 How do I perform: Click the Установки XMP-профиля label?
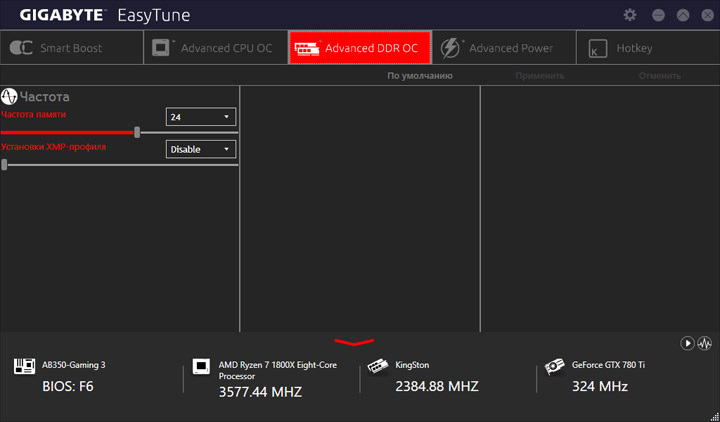(x=53, y=147)
